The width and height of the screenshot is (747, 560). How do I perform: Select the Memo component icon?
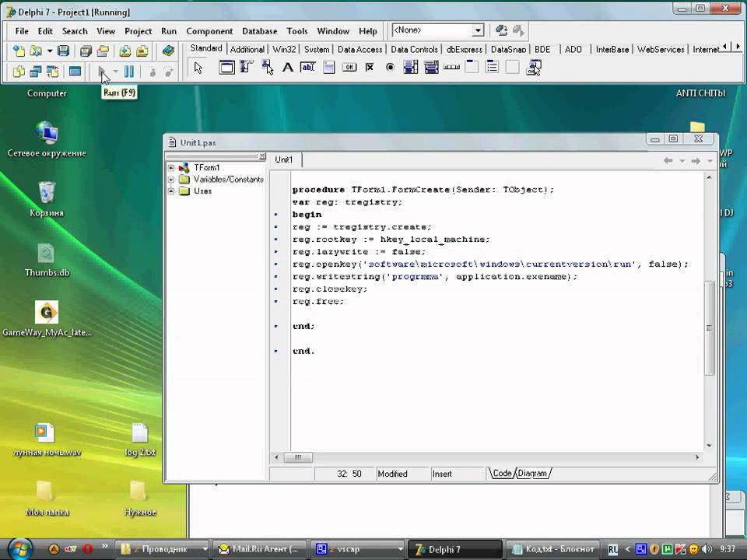tap(328, 67)
